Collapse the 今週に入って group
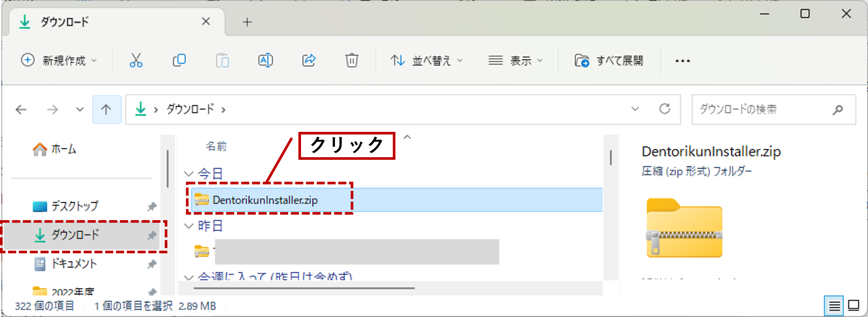The image size is (868, 317). (x=188, y=277)
